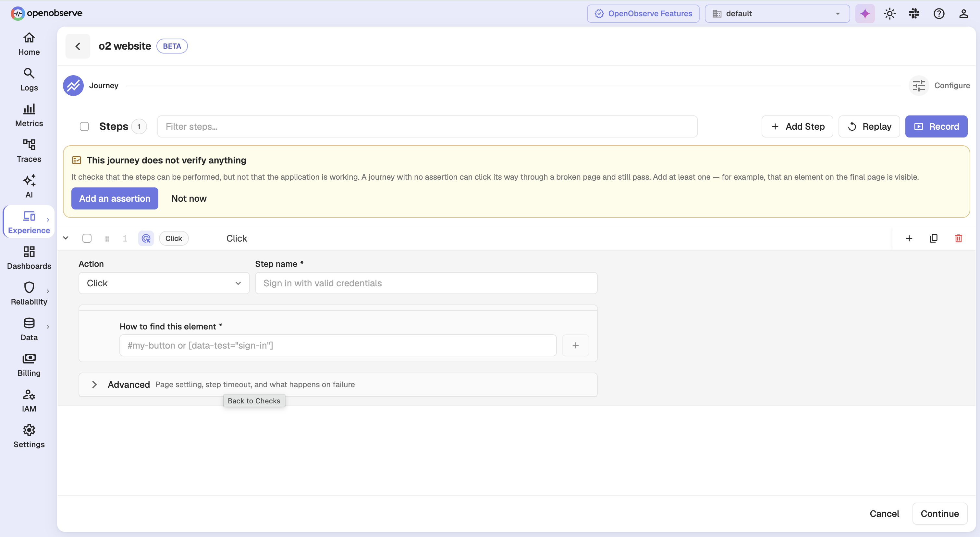This screenshot has height=537, width=980.
Task: Add another selector with plus button
Action: pyautogui.click(x=576, y=345)
